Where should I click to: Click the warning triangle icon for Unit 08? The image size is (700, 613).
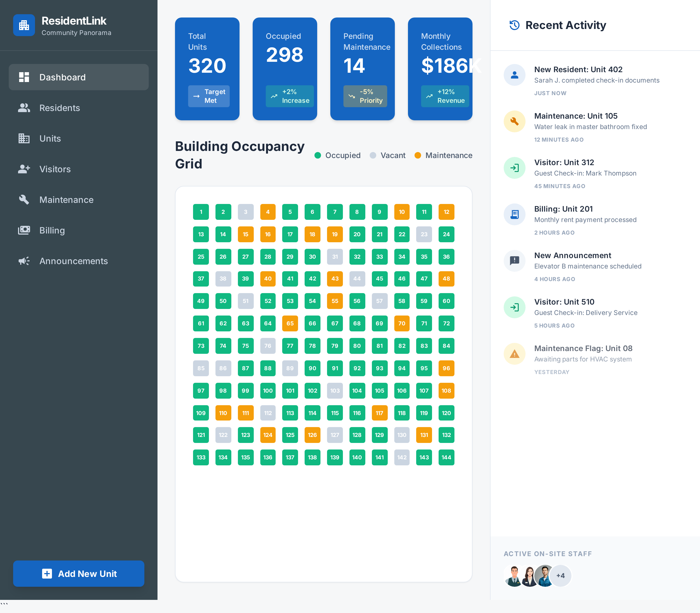514,354
